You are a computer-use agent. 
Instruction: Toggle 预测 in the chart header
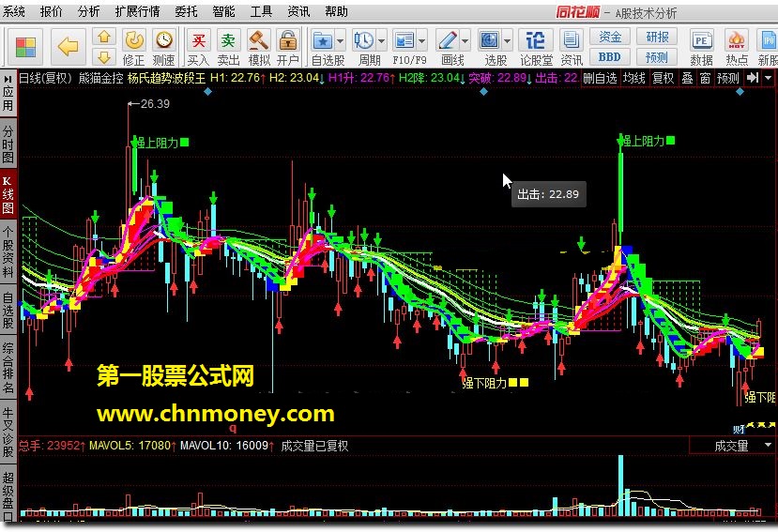(x=728, y=78)
